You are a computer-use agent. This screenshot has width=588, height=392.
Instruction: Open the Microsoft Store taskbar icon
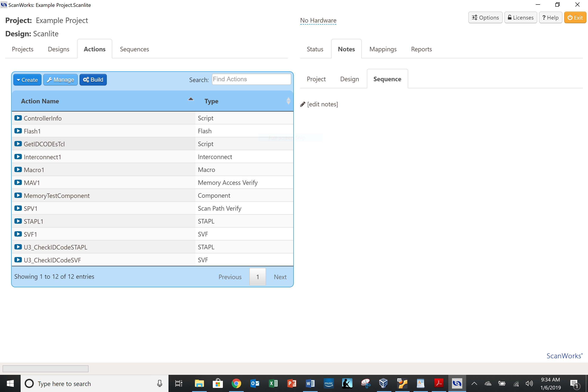218,383
